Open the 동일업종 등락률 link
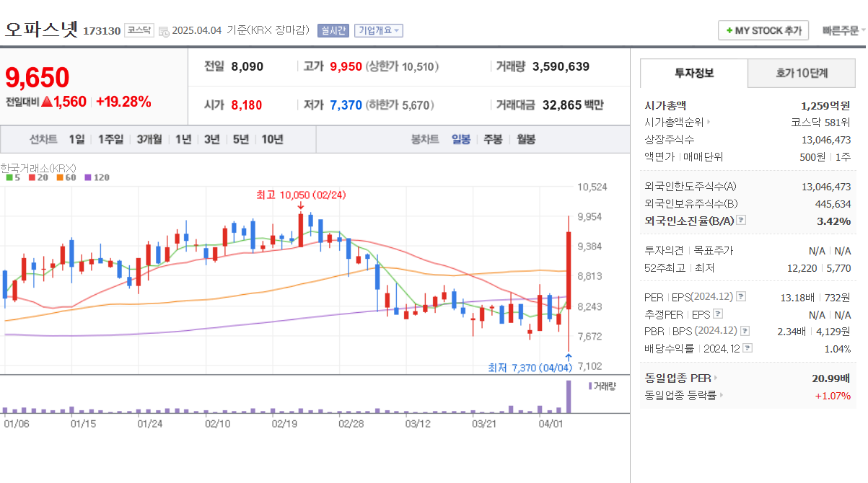The width and height of the screenshot is (868, 483). (x=680, y=395)
